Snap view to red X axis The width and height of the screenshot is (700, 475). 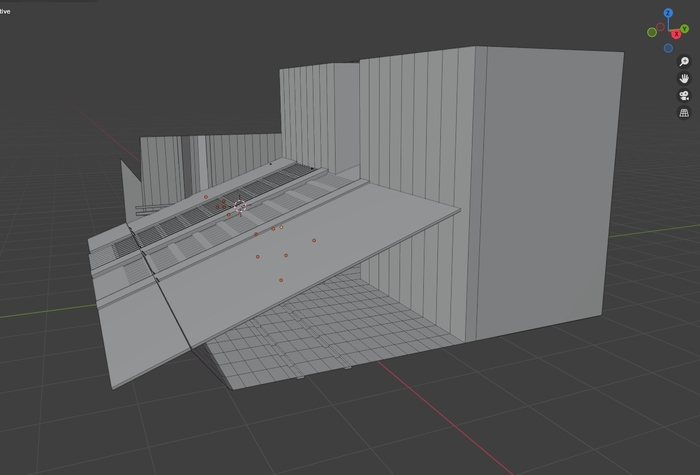click(x=677, y=35)
